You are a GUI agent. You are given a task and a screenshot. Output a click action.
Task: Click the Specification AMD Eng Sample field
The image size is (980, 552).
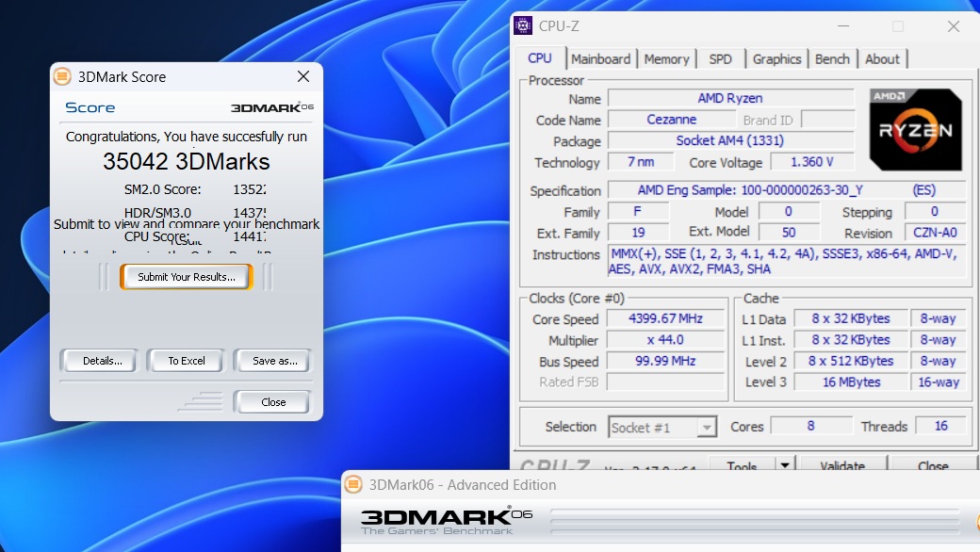[x=786, y=190]
